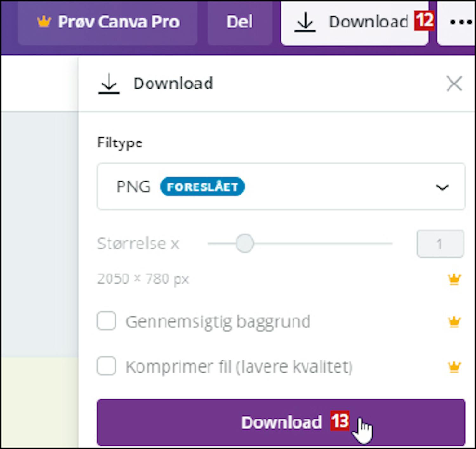This screenshot has width=476, height=449.
Task: Open the three-dot more options menu
Action: tap(460, 22)
